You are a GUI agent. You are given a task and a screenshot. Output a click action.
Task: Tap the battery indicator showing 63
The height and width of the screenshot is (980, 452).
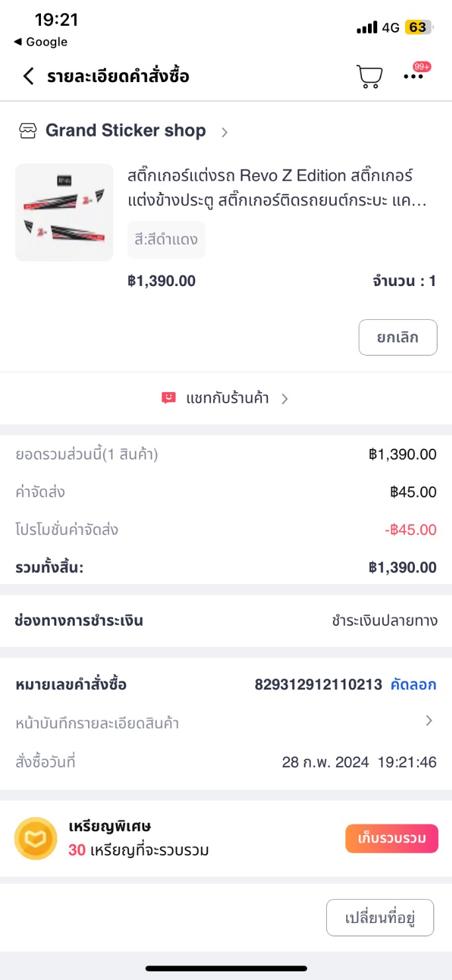coord(419,27)
